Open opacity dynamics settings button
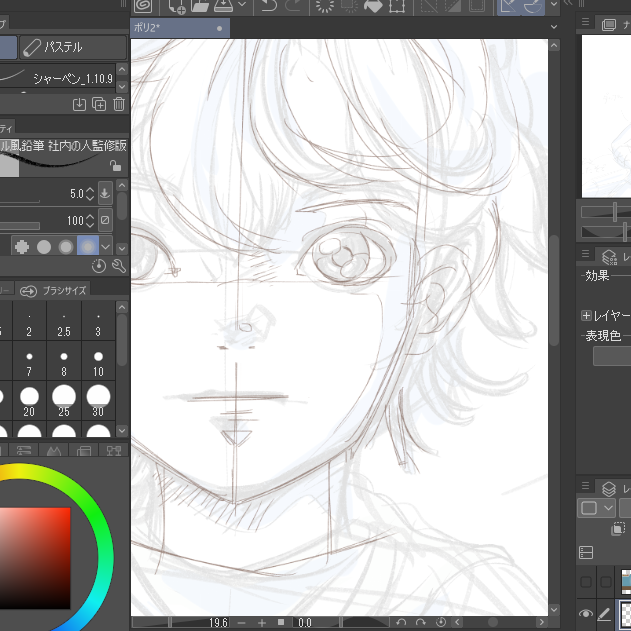The width and height of the screenshot is (631, 631). [105, 220]
